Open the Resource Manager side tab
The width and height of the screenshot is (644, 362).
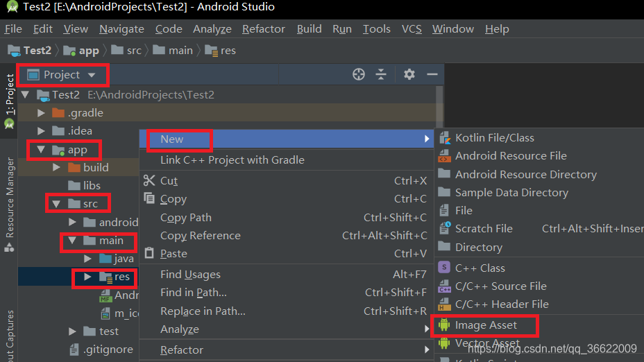9,204
